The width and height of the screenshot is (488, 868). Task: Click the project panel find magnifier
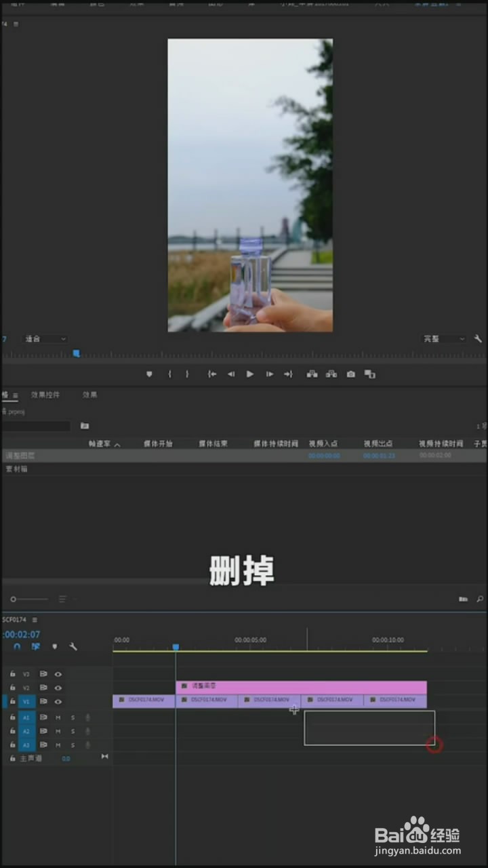[x=480, y=599]
